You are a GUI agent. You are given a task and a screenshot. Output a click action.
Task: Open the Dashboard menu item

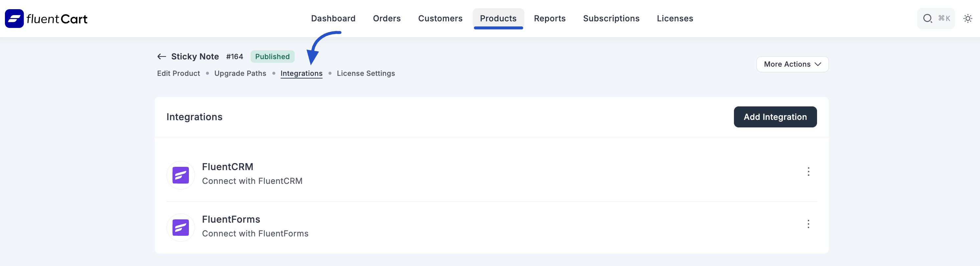pos(333,18)
